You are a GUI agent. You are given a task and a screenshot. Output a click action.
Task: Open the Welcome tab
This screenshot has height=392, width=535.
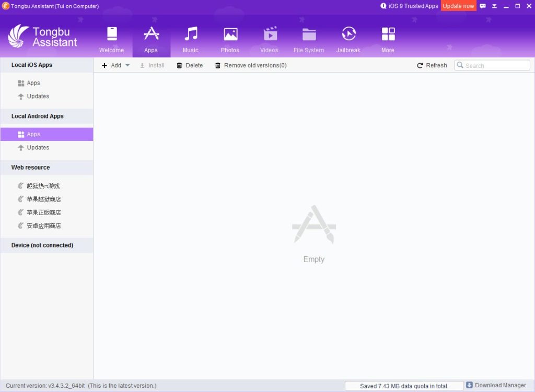(112, 40)
